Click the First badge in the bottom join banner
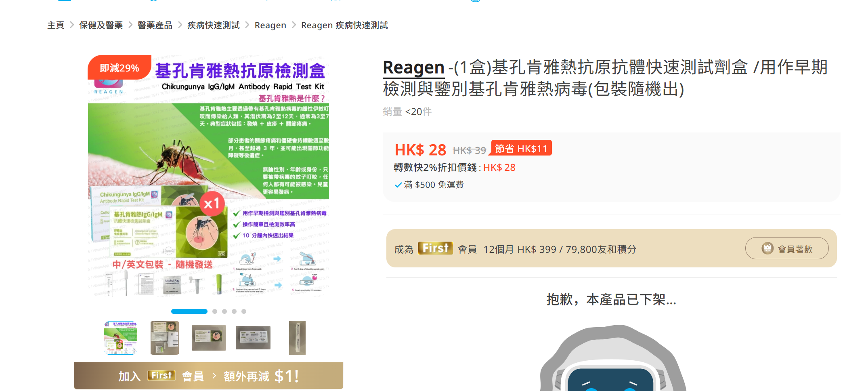The height and width of the screenshot is (391, 868). click(161, 375)
